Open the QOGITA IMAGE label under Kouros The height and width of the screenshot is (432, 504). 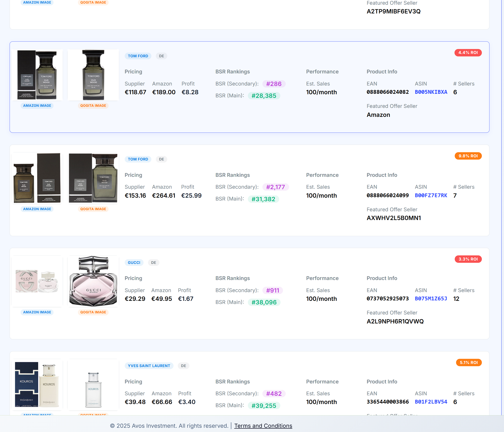point(93,415)
